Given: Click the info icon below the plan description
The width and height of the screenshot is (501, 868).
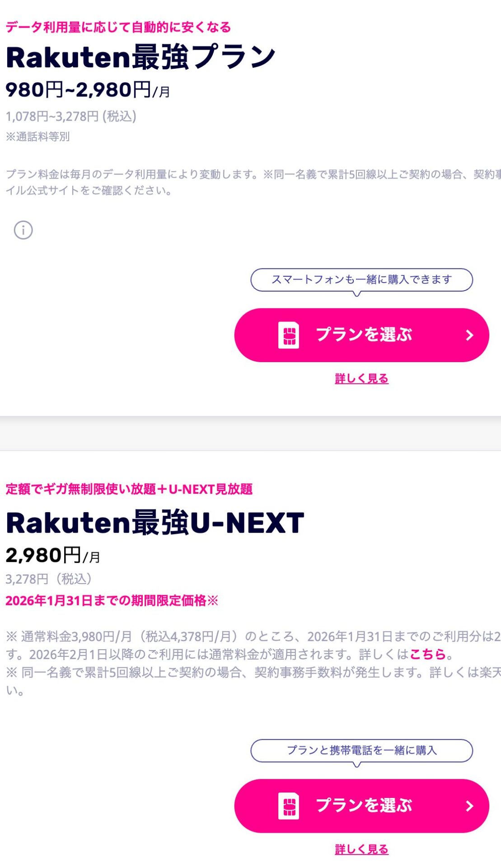Looking at the screenshot, I should (24, 230).
